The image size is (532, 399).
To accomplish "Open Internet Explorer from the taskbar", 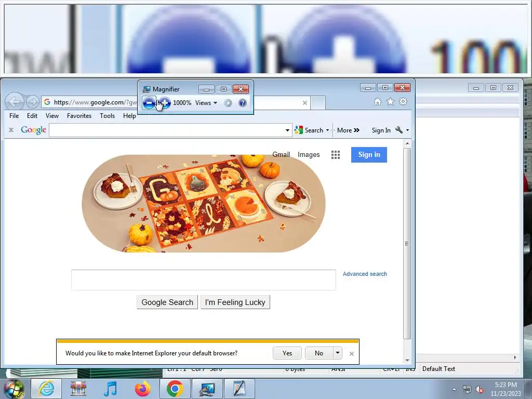I will (46, 389).
